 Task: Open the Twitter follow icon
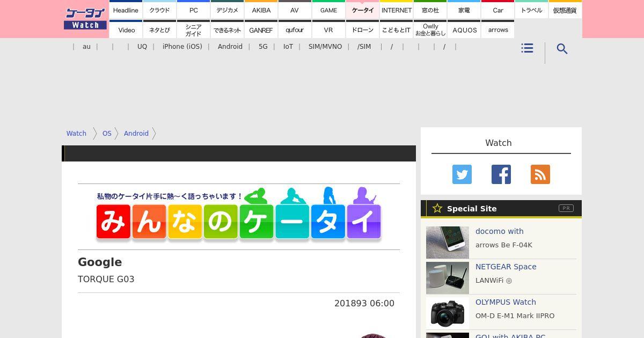tap(462, 174)
